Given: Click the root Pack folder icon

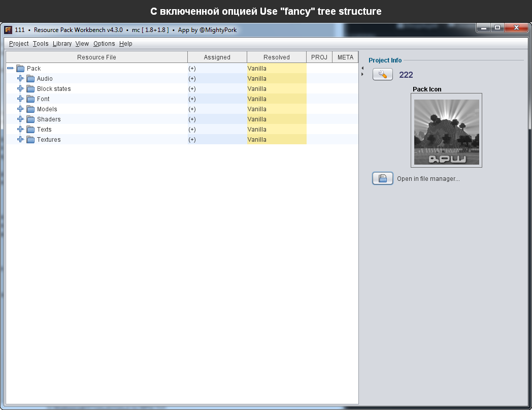Looking at the screenshot, I should coord(20,69).
